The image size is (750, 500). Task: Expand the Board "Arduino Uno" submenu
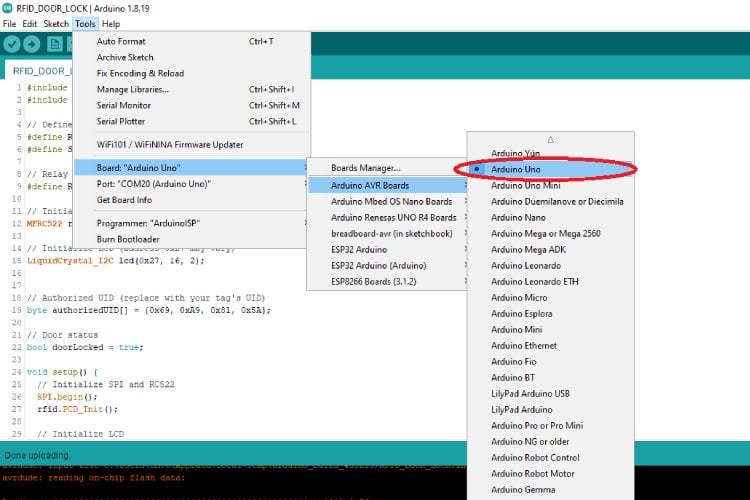point(192,168)
